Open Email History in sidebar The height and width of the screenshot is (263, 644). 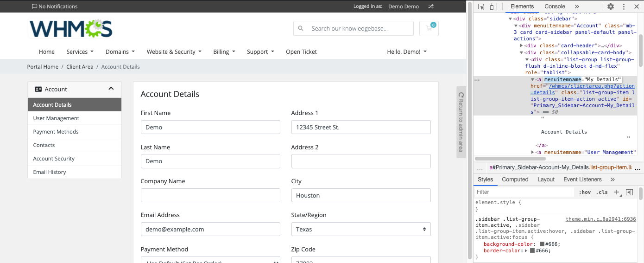pos(75,172)
